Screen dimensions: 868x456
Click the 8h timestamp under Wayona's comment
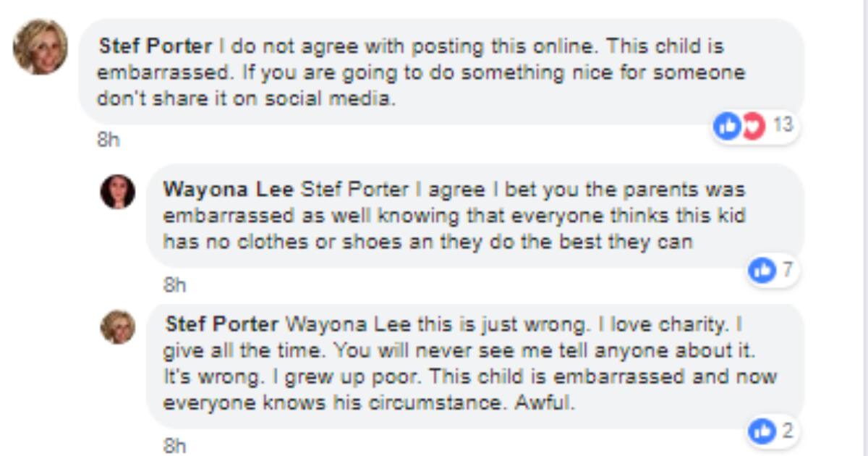coord(175,286)
